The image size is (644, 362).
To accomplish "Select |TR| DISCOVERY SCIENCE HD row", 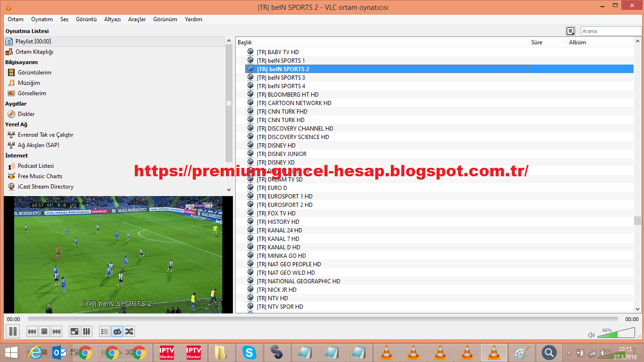I will tap(435, 137).
